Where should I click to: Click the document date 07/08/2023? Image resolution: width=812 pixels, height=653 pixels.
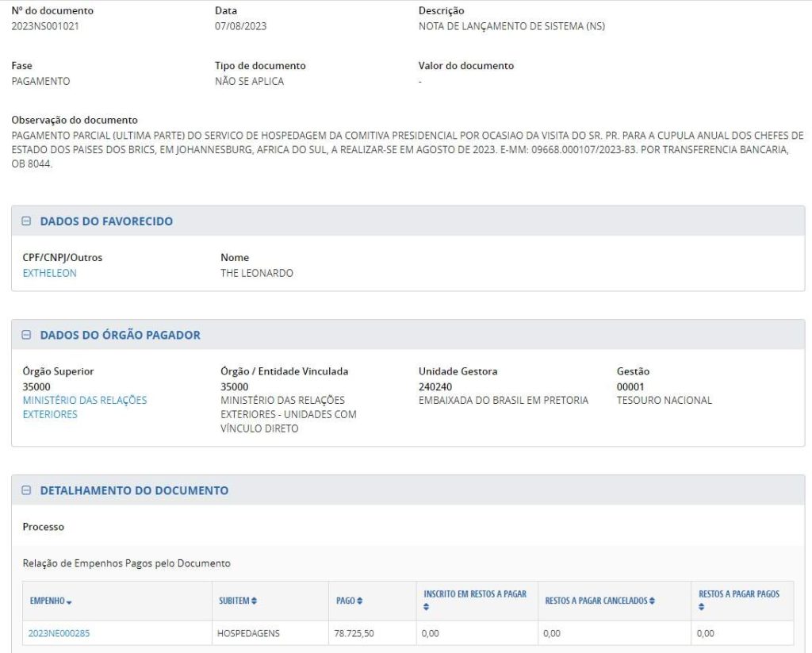[240, 26]
